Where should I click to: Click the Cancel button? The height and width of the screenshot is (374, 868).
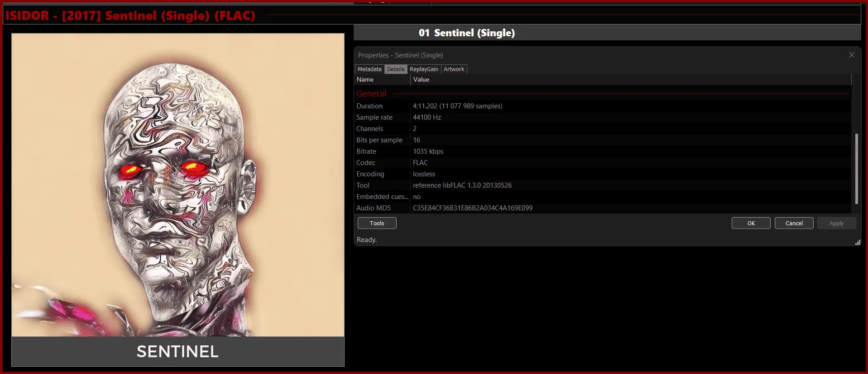click(x=794, y=223)
